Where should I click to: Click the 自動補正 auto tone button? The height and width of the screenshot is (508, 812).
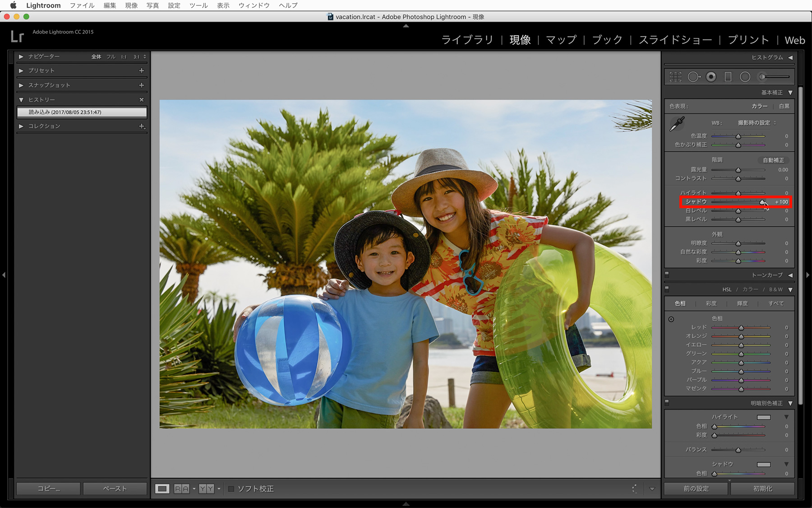[773, 160]
